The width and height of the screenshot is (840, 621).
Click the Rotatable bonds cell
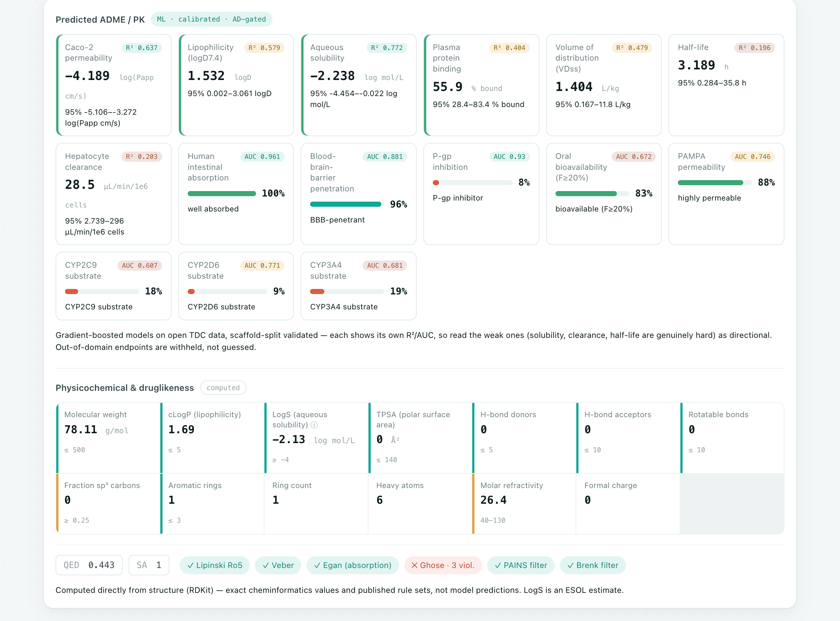coord(732,438)
